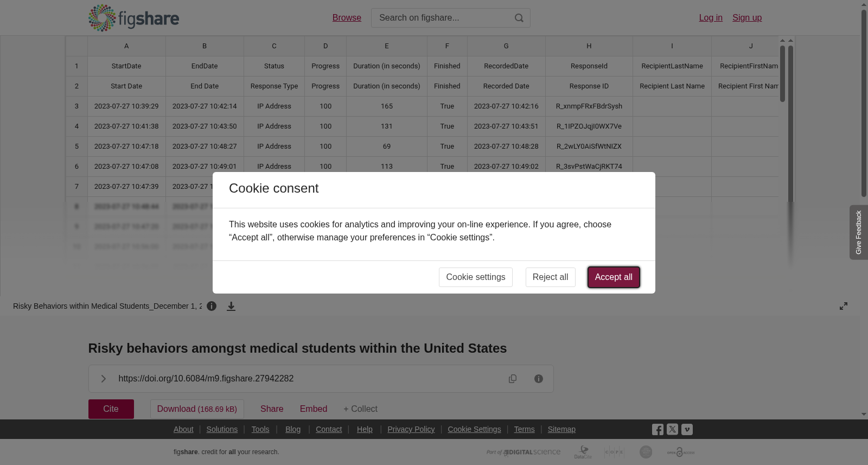This screenshot has height=465, width=868.
Task: Open Give Feedback side tab
Action: click(859, 232)
